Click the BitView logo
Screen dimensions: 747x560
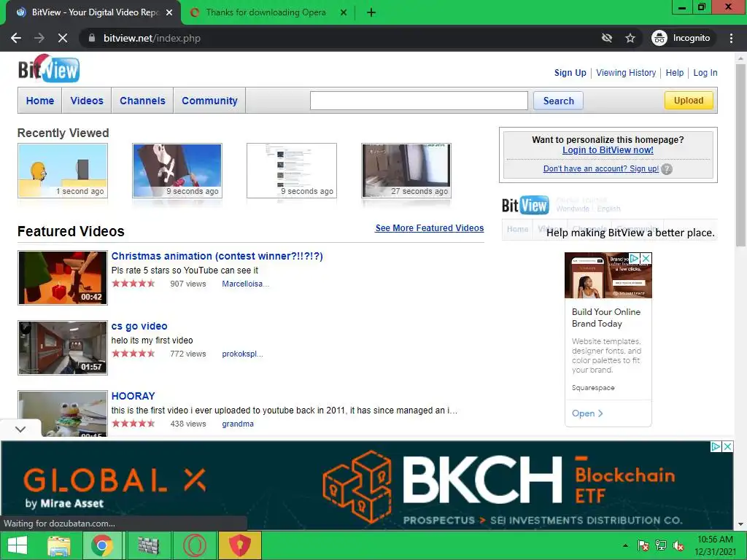[x=49, y=69]
